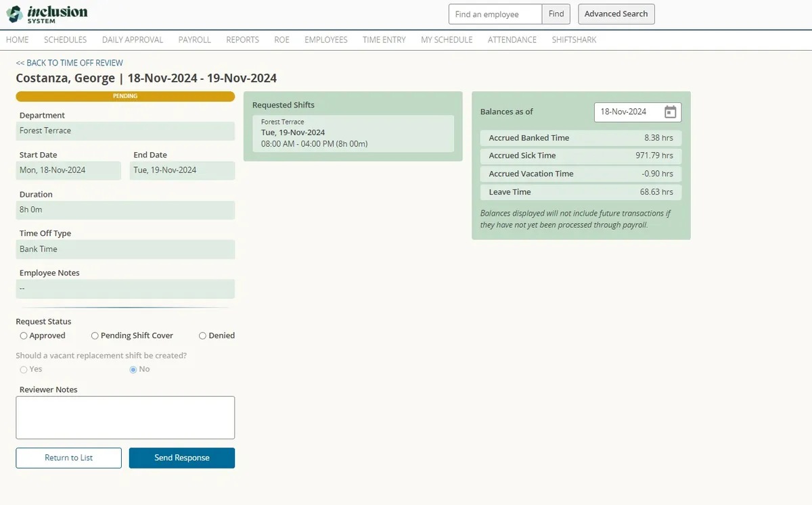The width and height of the screenshot is (812, 505).
Task: Select the Approved request status
Action: pyautogui.click(x=23, y=335)
